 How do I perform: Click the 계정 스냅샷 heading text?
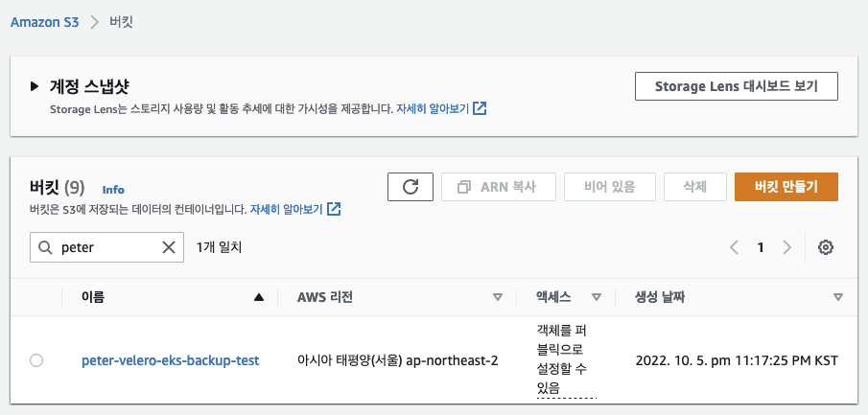(90, 86)
